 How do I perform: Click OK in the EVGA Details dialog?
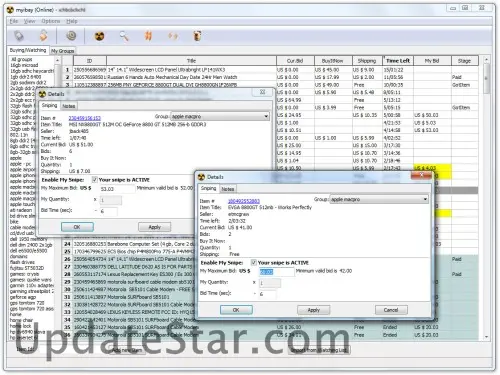236,310
